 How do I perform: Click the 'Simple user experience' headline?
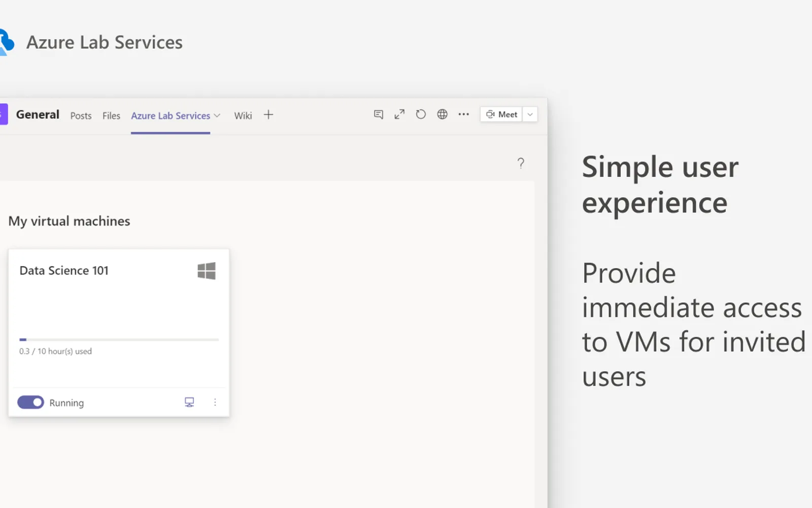pyautogui.click(x=660, y=185)
